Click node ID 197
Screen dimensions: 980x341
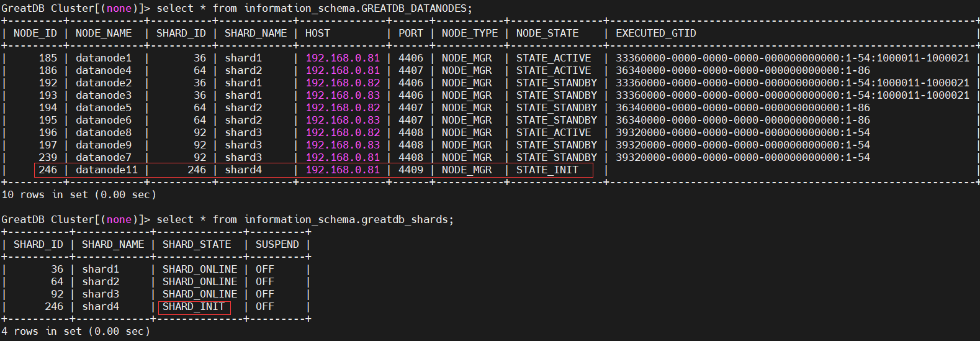coord(48,145)
